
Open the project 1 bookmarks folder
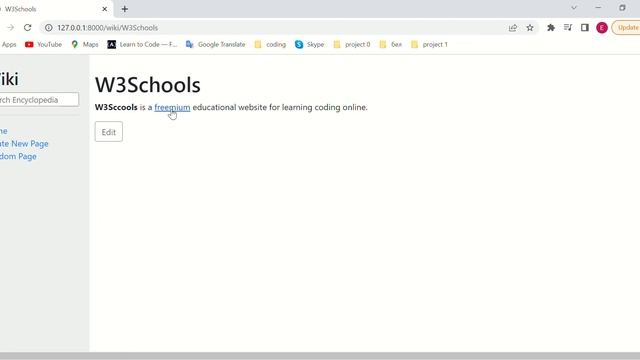point(429,44)
